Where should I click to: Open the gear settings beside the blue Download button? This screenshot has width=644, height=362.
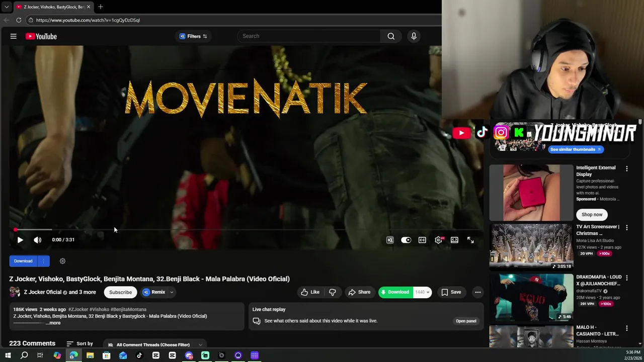62,261
